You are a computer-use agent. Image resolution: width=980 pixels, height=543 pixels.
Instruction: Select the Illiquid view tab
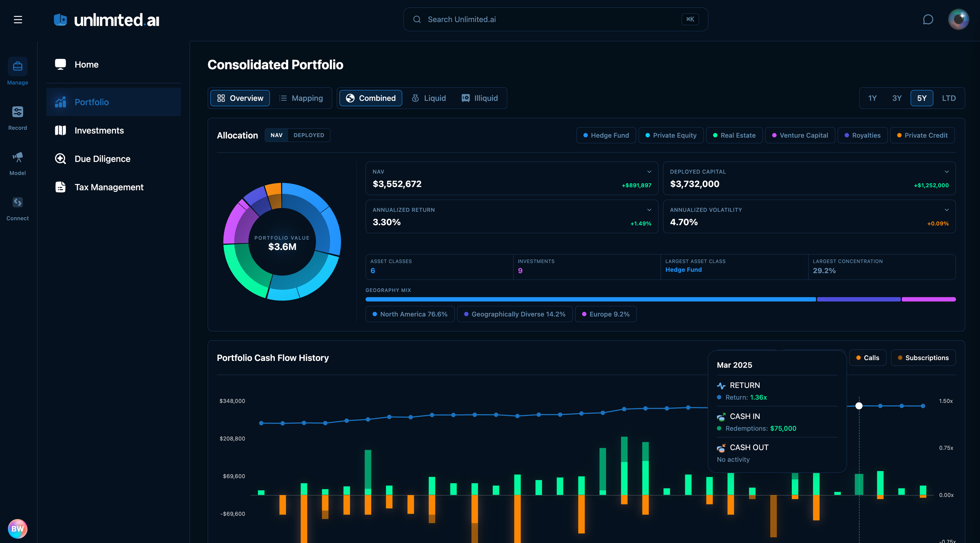(x=479, y=98)
